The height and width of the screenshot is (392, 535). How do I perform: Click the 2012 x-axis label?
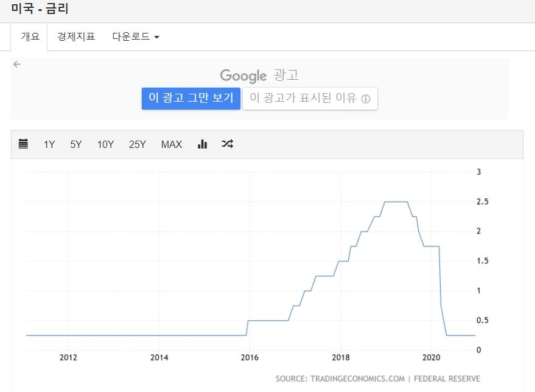68,357
